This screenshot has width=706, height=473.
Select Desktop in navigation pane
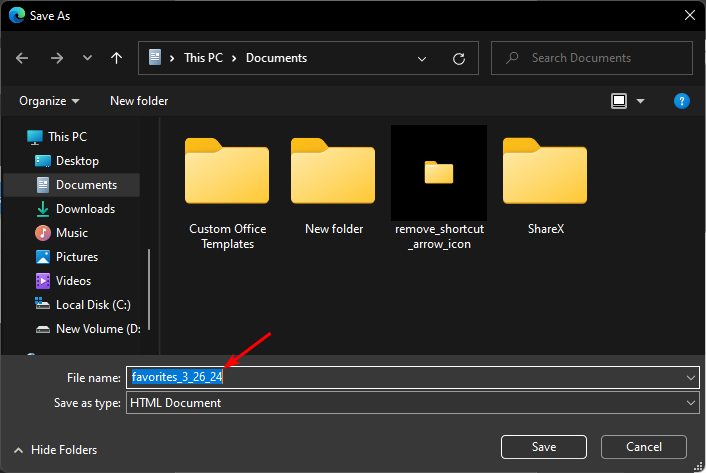tap(77, 161)
